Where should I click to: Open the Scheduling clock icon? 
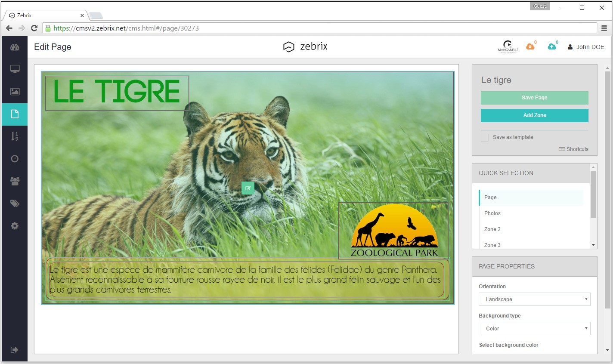(x=14, y=159)
